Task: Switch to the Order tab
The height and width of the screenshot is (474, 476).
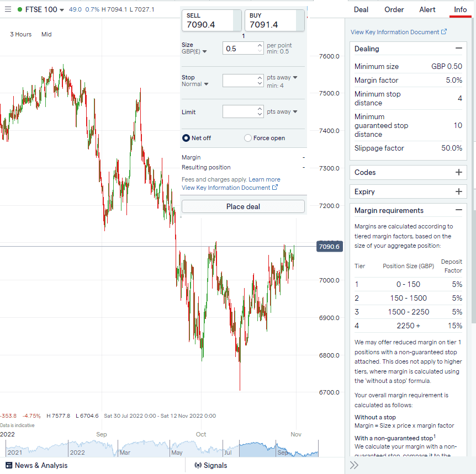Action: point(394,9)
